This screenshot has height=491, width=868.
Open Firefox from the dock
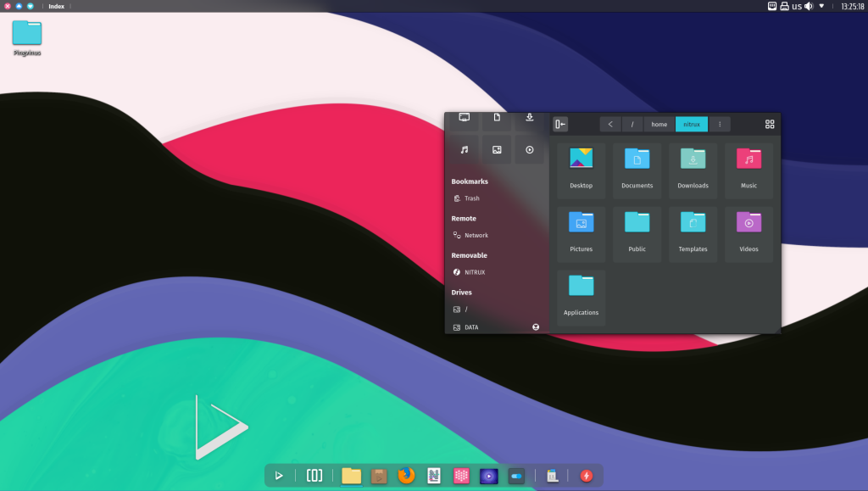[407, 476]
